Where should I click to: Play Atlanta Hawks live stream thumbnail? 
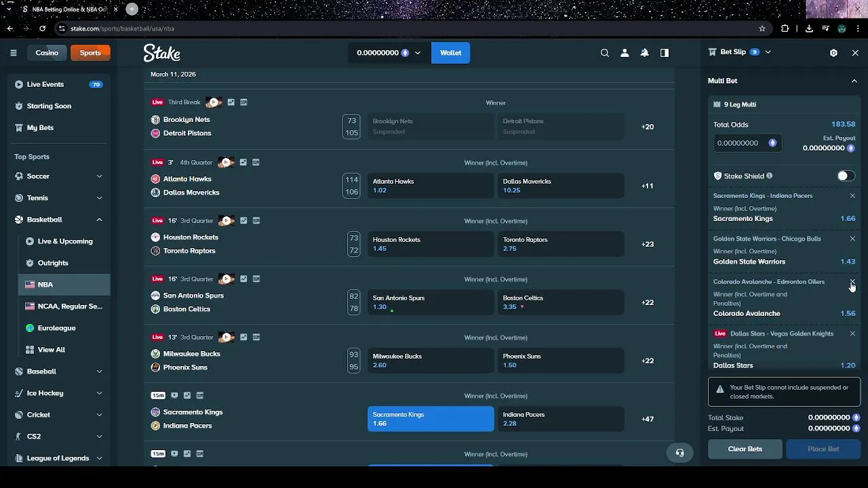tap(226, 163)
